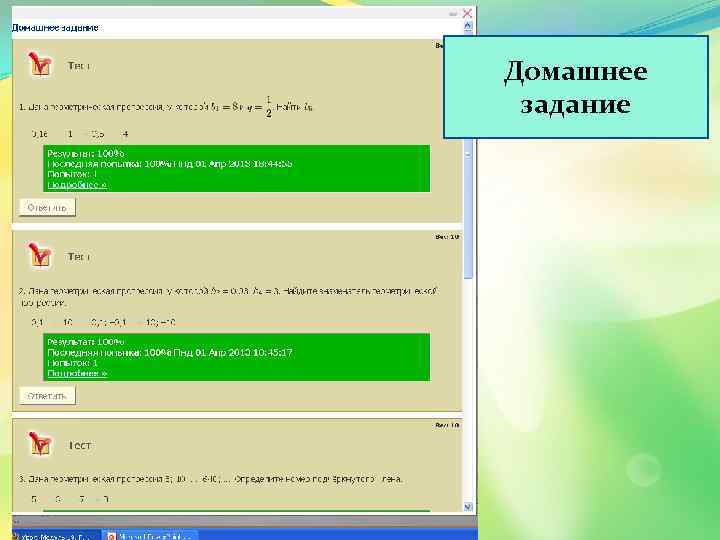Click the scrollbar down arrow

pyautogui.click(x=468, y=506)
